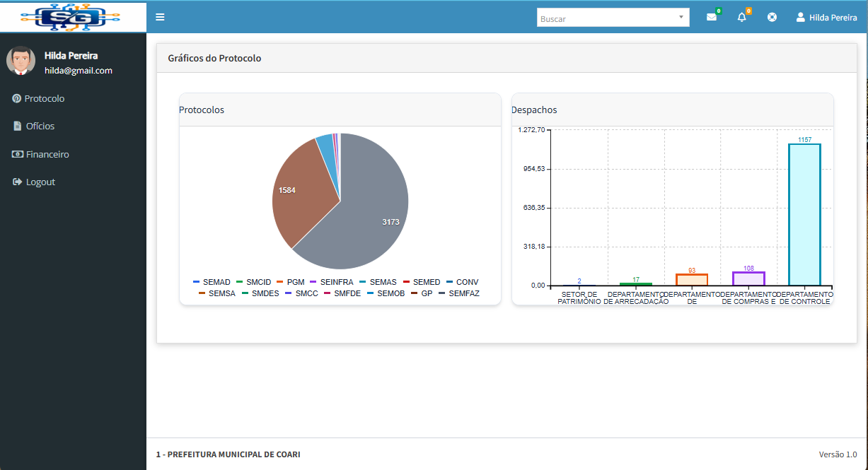Toggle SEINFRA legend item
Screen dimensions: 868x470
332,282
